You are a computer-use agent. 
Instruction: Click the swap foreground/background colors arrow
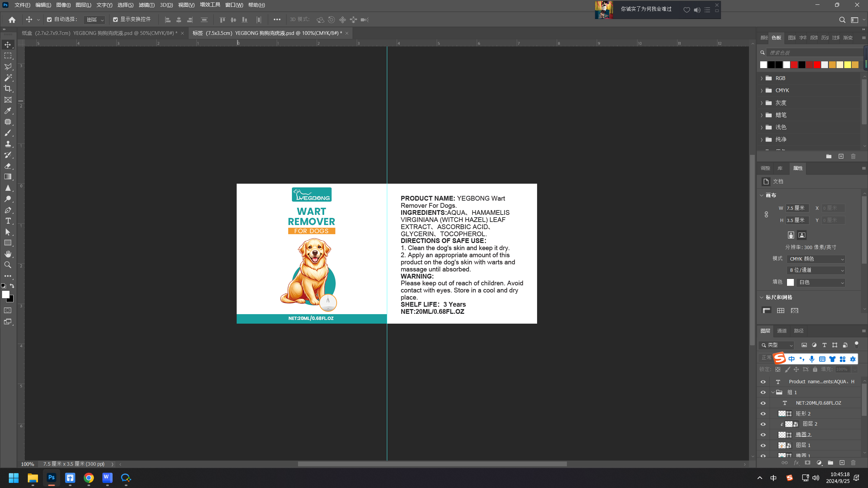[x=12, y=286]
